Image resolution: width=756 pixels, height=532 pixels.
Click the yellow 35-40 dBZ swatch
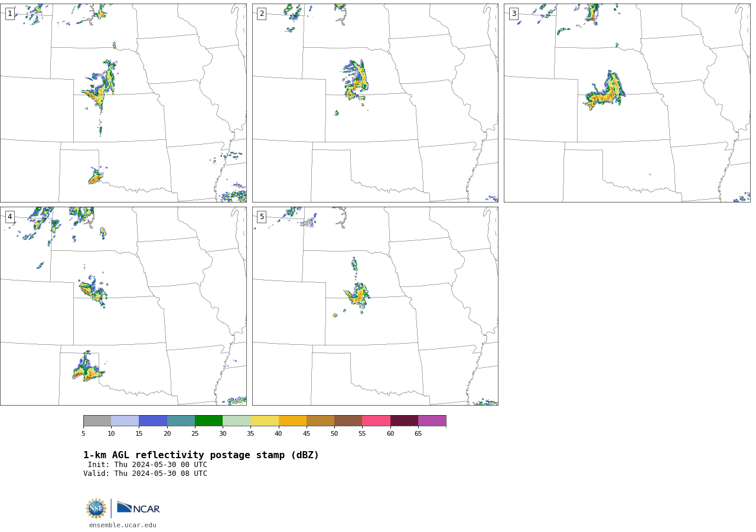click(x=265, y=421)
